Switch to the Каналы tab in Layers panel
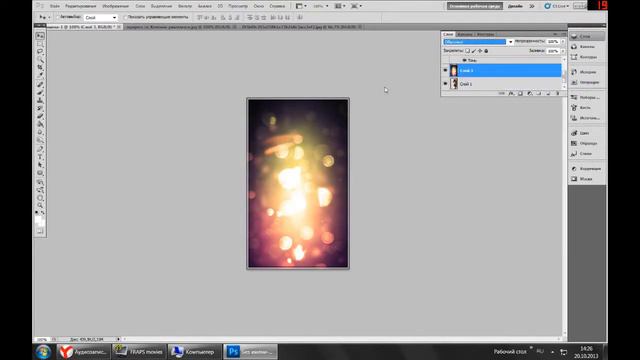This screenshot has height=360, width=640. (464, 34)
